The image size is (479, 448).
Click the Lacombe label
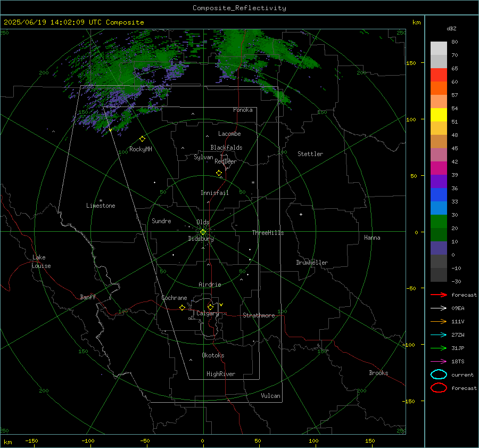click(x=229, y=134)
